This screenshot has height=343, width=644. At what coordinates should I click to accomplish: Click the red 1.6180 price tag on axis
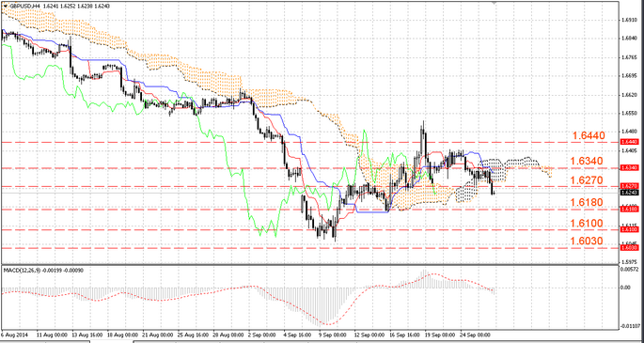click(629, 210)
